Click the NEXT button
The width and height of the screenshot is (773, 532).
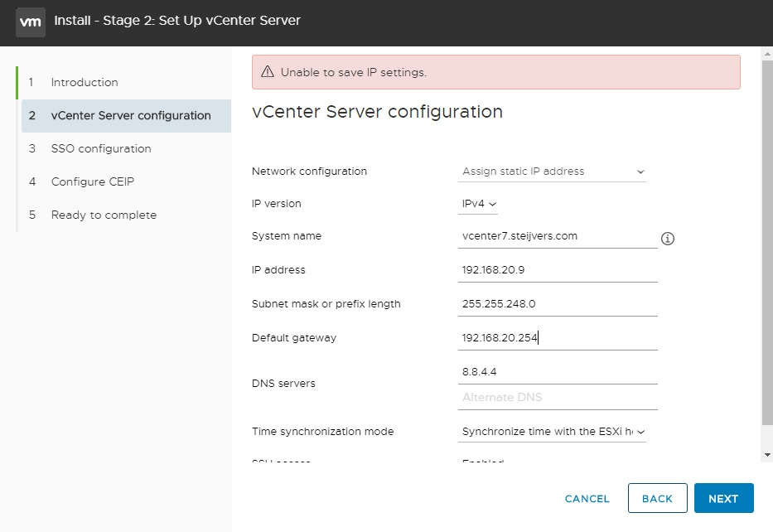[723, 498]
